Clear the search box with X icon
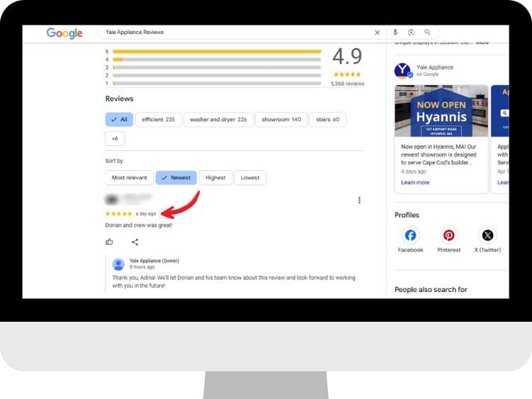532x399 pixels. (x=377, y=33)
